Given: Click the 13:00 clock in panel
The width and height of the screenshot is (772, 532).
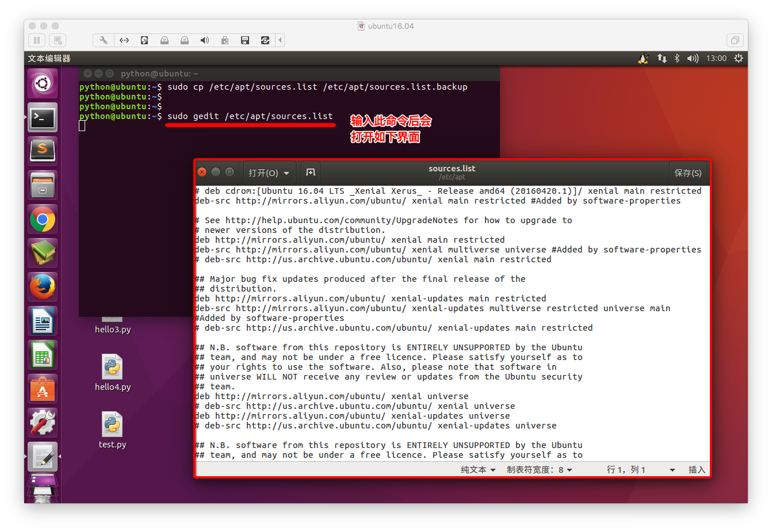Looking at the screenshot, I should click(x=716, y=59).
